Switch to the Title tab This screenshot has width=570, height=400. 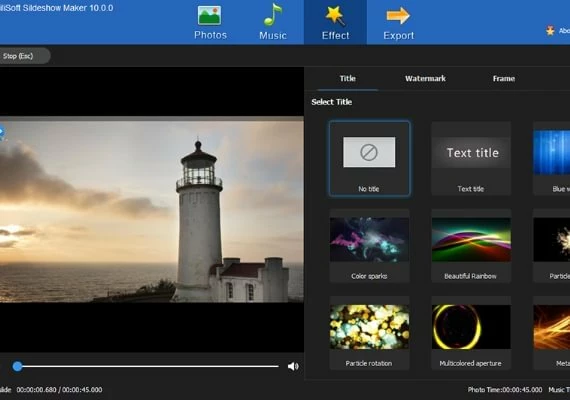click(x=348, y=79)
